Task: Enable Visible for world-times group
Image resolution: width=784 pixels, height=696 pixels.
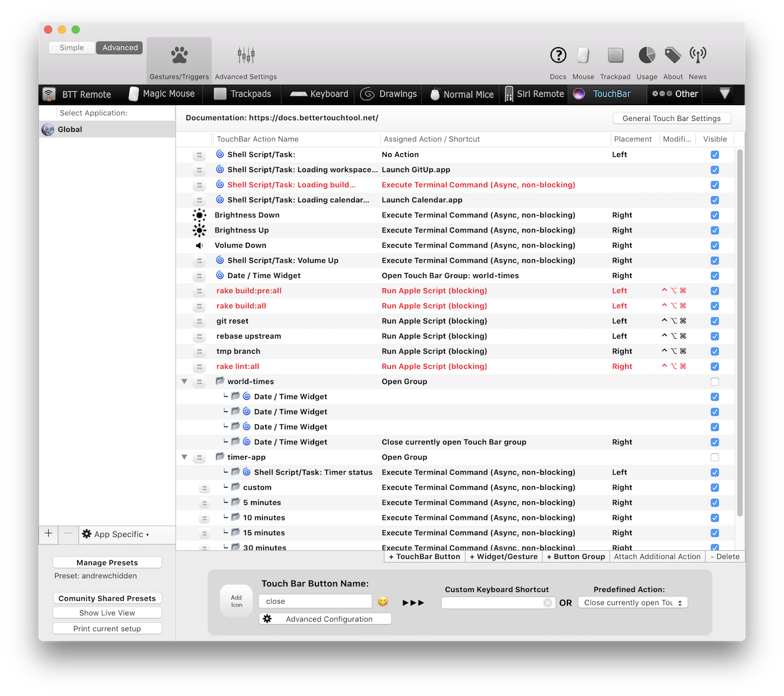Action: pos(715,382)
